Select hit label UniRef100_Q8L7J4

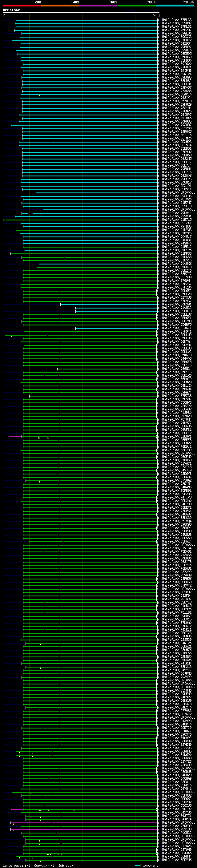click(x=176, y=166)
